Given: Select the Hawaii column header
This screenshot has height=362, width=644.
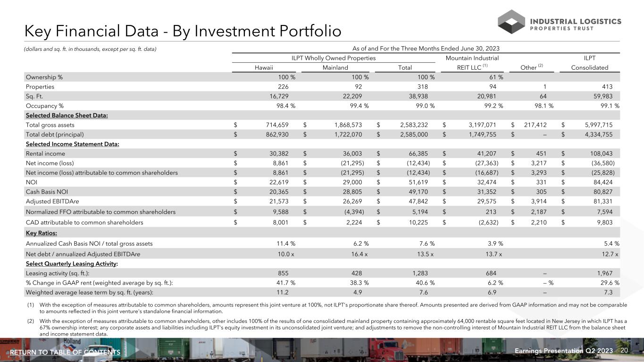Looking at the screenshot, I should tap(264, 67).
